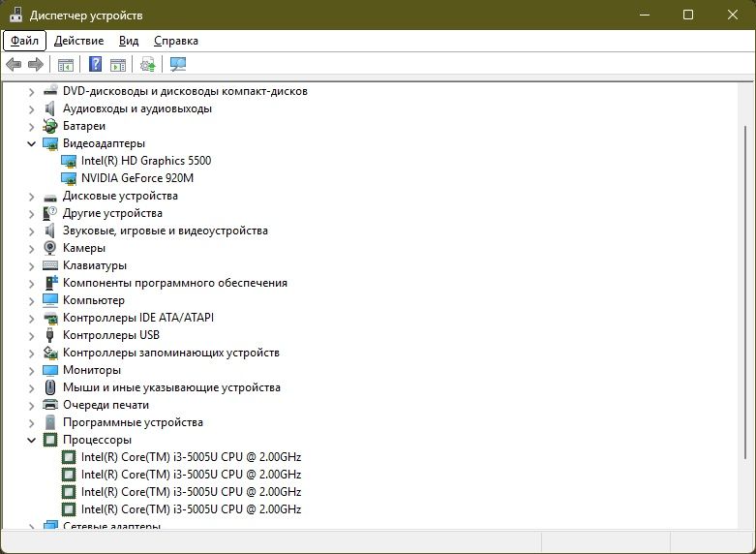Click the Звуковые, игровые и видеоустройства icon
Viewport: 756px width, 554px height.
click(50, 231)
